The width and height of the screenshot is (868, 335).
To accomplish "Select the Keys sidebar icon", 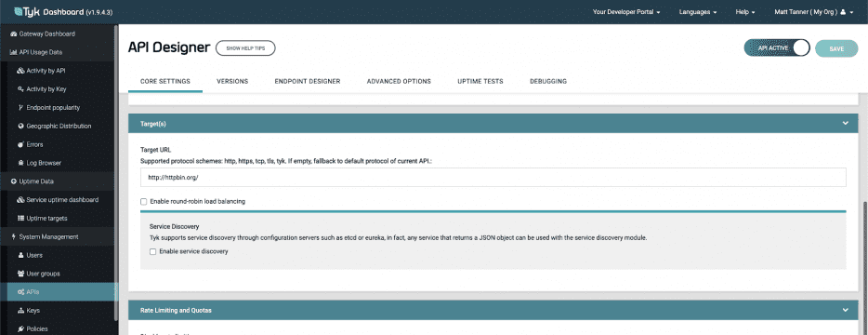I will point(20,311).
